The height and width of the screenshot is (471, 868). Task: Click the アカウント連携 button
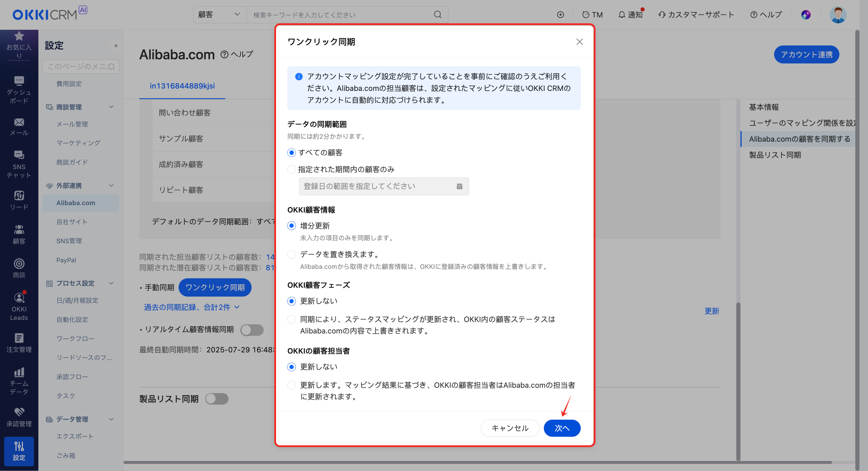806,54
